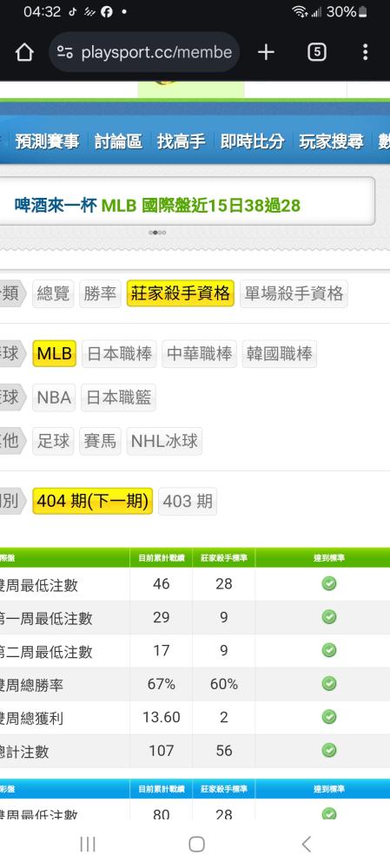Choose the NBA league button
This screenshot has width=390, height=868.
(54, 398)
